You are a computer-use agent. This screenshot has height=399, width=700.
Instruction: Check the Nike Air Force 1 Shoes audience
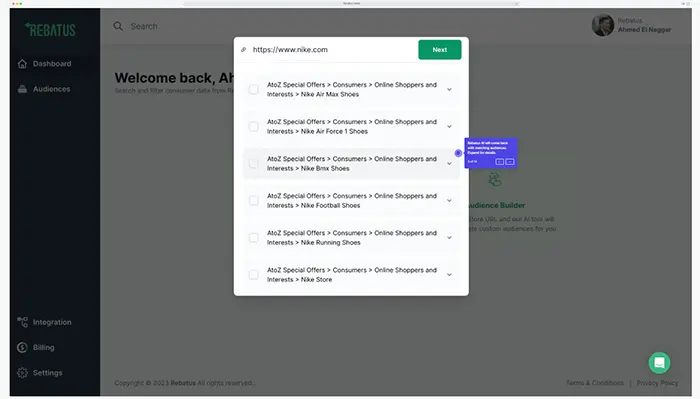[254, 126]
